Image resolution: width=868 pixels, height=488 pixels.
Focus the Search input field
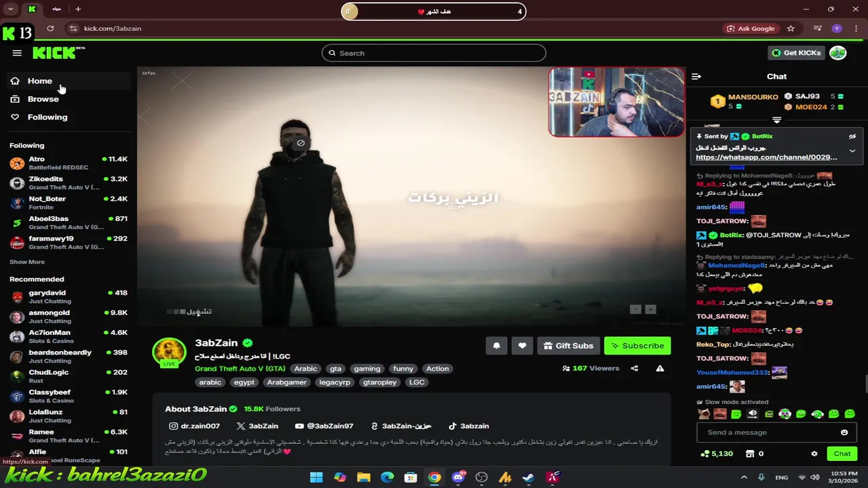pos(434,53)
